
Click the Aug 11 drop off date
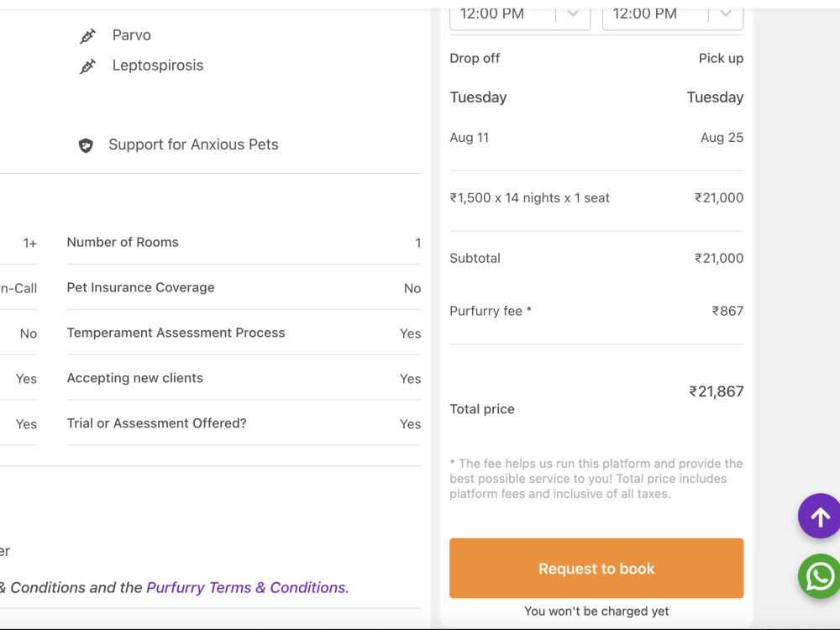pos(470,138)
